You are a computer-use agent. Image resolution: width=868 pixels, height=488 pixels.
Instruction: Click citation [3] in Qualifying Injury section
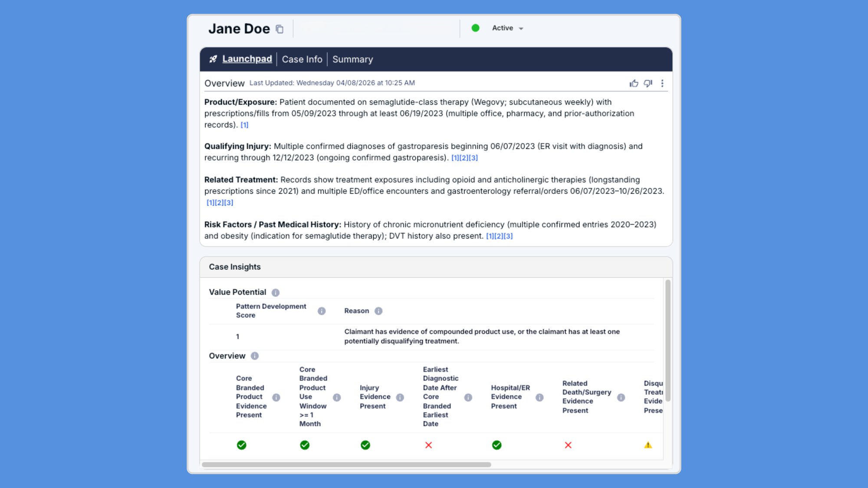coord(474,157)
